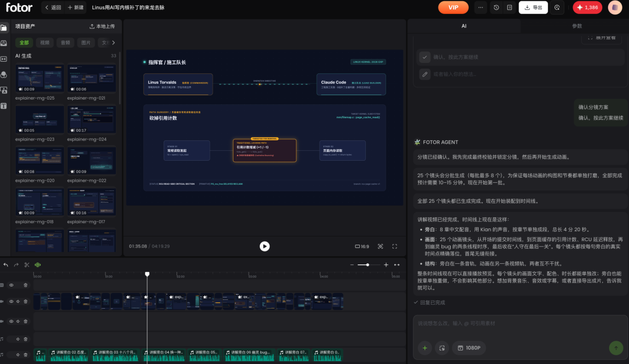Select the explainer-mg-024 thumbnail
This screenshot has height=364, width=629.
91,119
